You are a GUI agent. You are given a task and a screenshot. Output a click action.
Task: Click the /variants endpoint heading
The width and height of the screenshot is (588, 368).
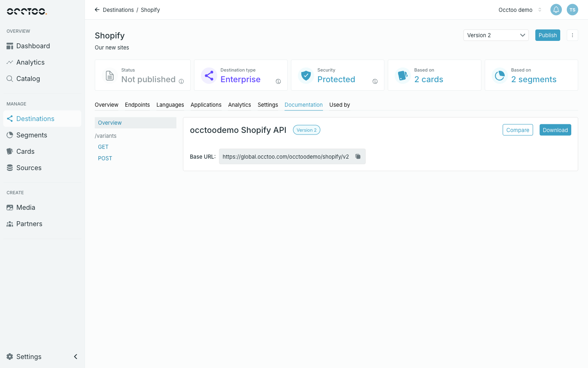point(106,136)
